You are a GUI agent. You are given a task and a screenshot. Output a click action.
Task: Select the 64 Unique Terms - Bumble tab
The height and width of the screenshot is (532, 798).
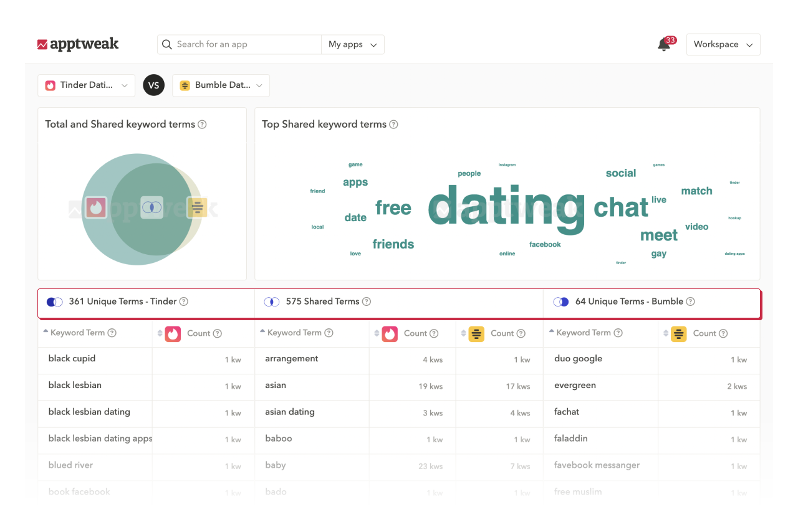[652, 302]
